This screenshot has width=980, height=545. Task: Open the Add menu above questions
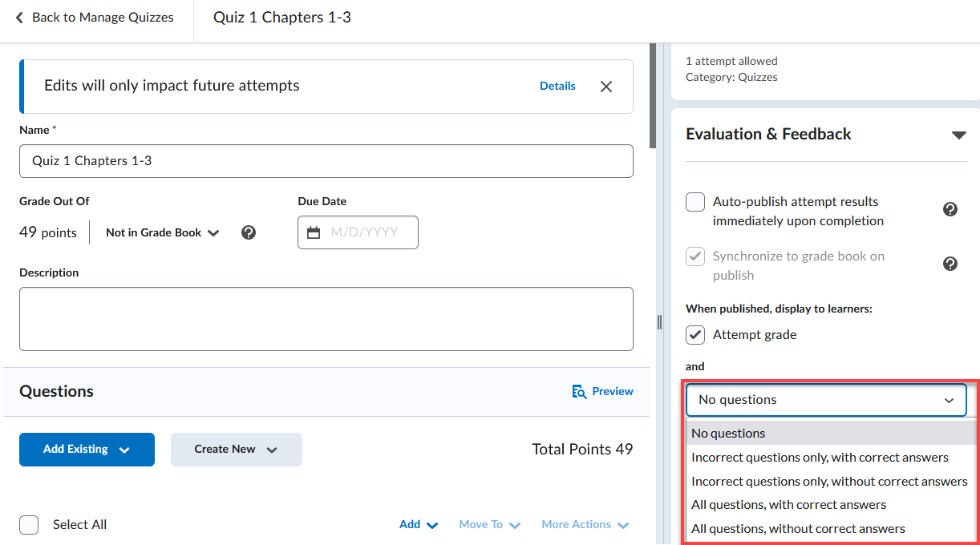pyautogui.click(x=419, y=525)
